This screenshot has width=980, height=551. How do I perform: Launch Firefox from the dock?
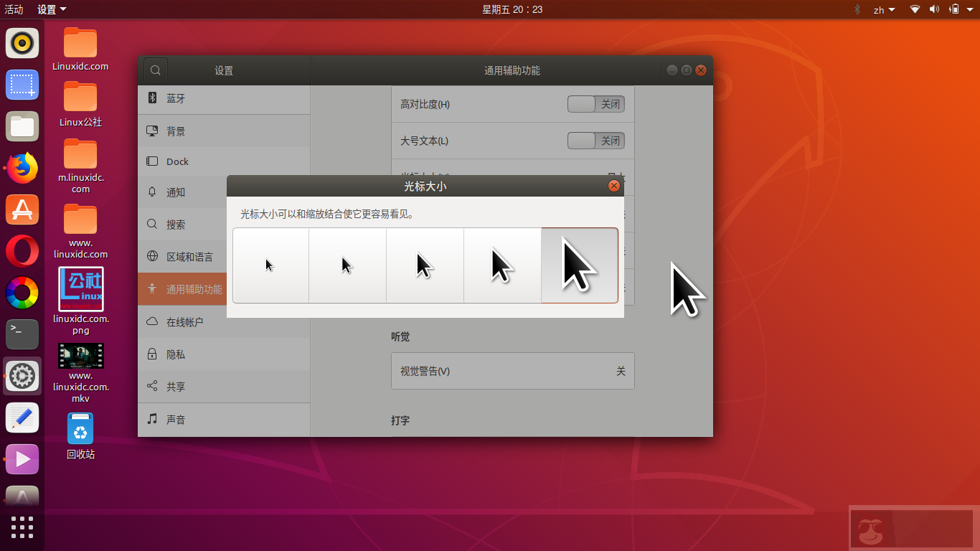click(x=22, y=168)
